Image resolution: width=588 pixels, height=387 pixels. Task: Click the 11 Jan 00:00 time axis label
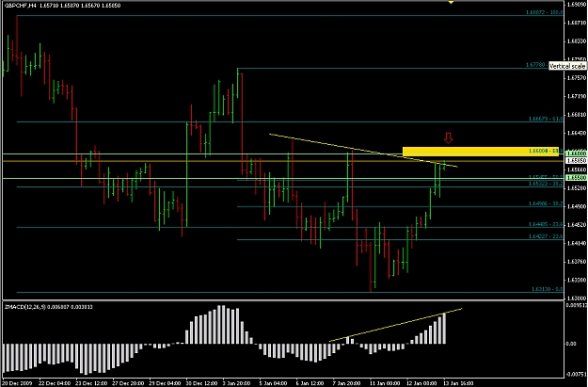(x=385, y=383)
